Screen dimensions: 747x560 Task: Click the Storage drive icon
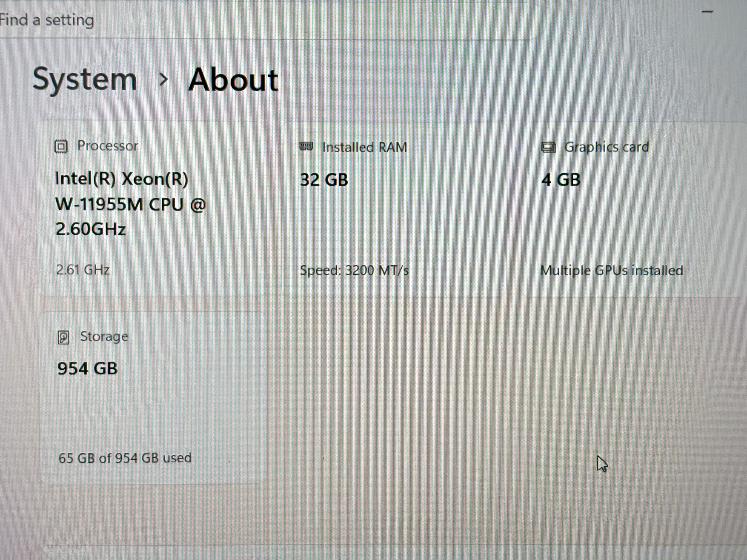pos(64,338)
